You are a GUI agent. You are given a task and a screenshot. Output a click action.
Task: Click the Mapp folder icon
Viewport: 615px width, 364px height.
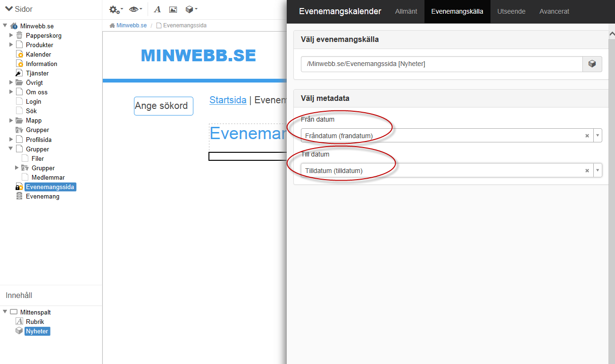(x=19, y=120)
